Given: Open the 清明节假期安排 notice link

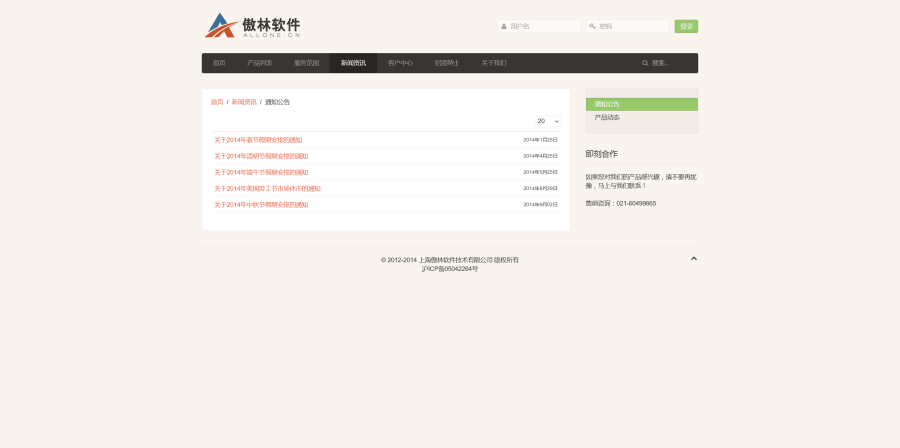Looking at the screenshot, I should coord(261,156).
